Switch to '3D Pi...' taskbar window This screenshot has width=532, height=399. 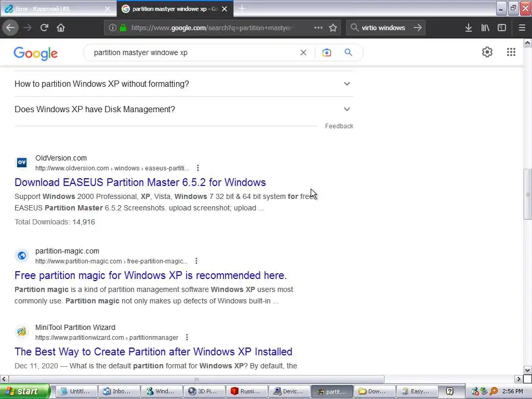pyautogui.click(x=204, y=391)
